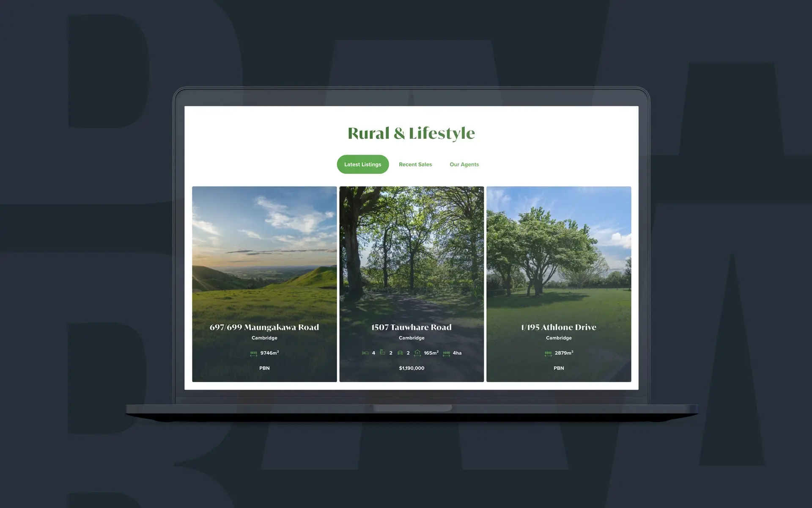Click Rural & Lifestyle section heading link
This screenshot has width=812, height=508.
pos(411,132)
